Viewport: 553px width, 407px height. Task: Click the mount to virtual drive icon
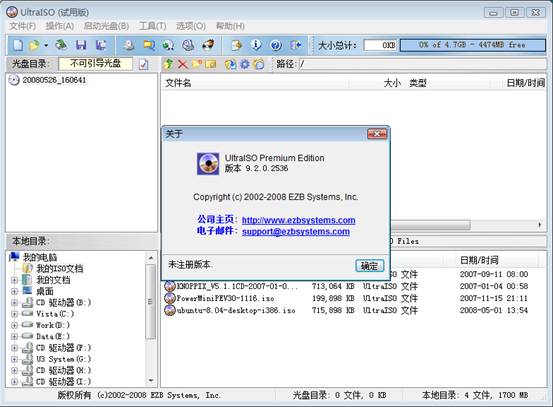coord(188,45)
